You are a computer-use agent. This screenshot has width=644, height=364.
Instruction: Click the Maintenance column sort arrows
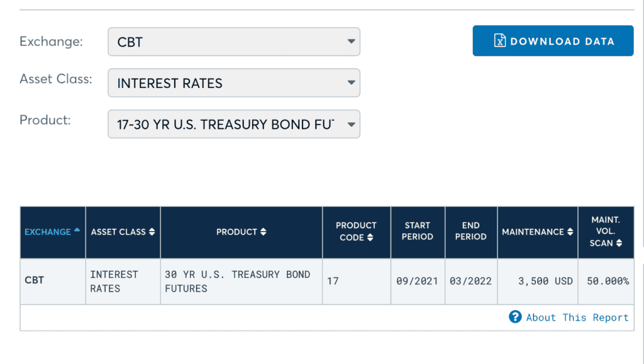[570, 232]
